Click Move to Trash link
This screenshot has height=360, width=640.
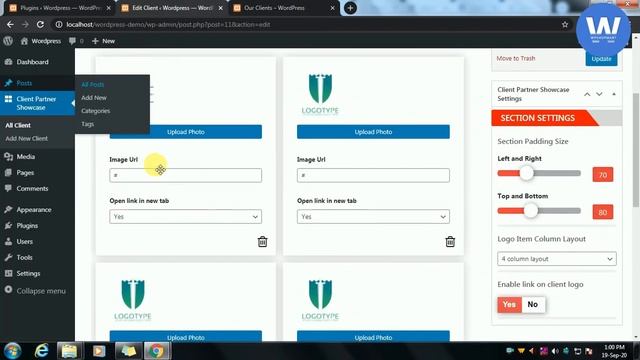pyautogui.click(x=516, y=58)
